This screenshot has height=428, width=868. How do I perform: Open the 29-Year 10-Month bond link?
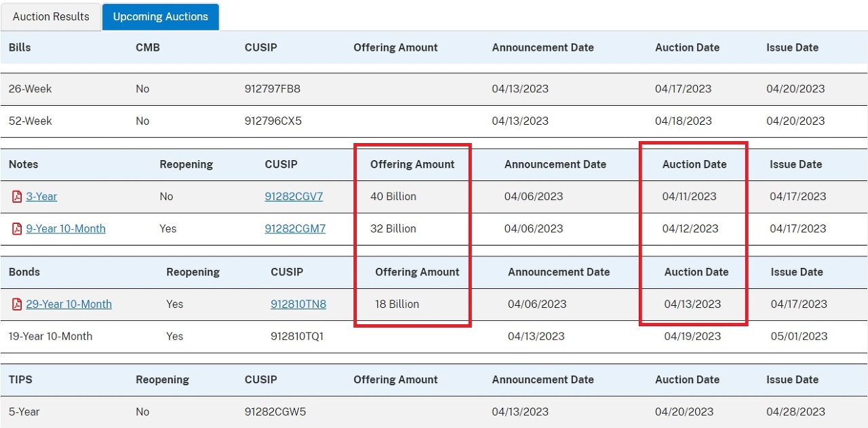(x=69, y=304)
